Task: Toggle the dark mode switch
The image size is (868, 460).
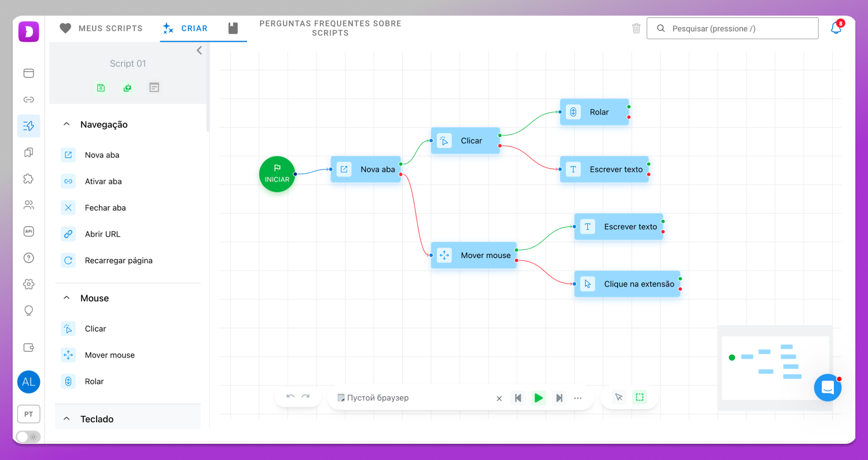Action: [28, 437]
